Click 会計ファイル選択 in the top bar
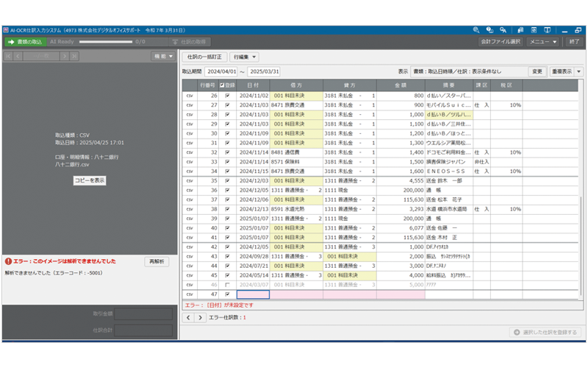588x368 pixels. [x=501, y=42]
